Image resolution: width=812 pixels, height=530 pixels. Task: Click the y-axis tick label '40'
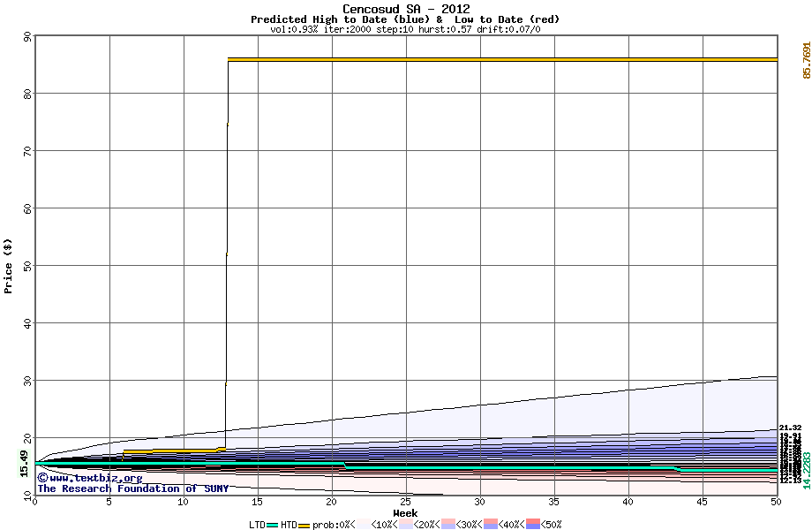tap(27, 323)
